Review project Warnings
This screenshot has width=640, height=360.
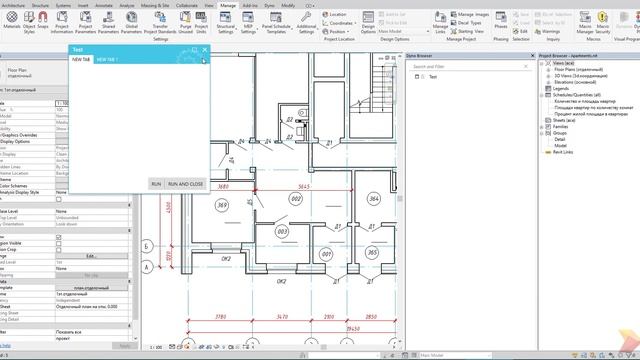click(547, 31)
